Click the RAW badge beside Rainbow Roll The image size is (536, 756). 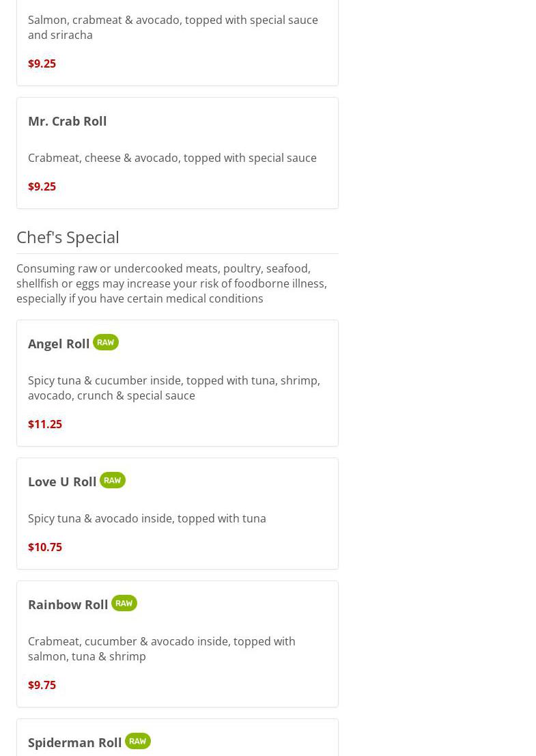[124, 603]
